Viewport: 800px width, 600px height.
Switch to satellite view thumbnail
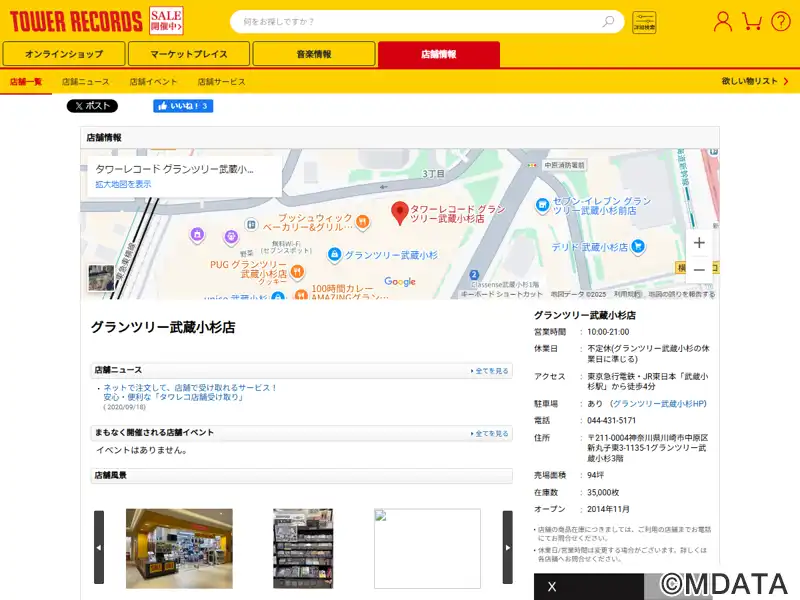click(101, 278)
